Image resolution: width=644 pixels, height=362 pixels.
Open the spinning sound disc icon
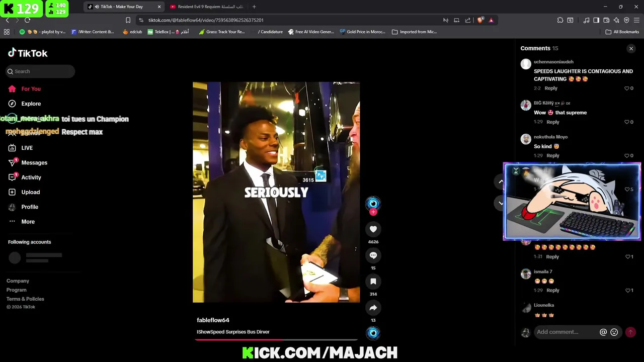point(373,333)
